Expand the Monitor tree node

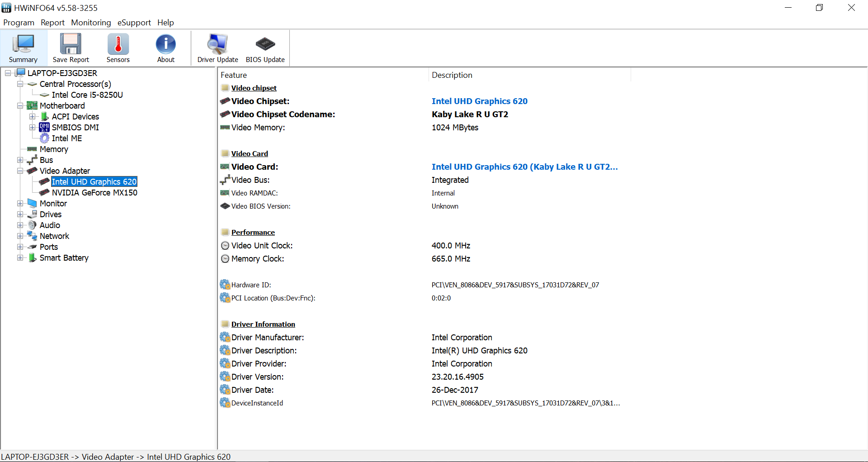[20, 204]
